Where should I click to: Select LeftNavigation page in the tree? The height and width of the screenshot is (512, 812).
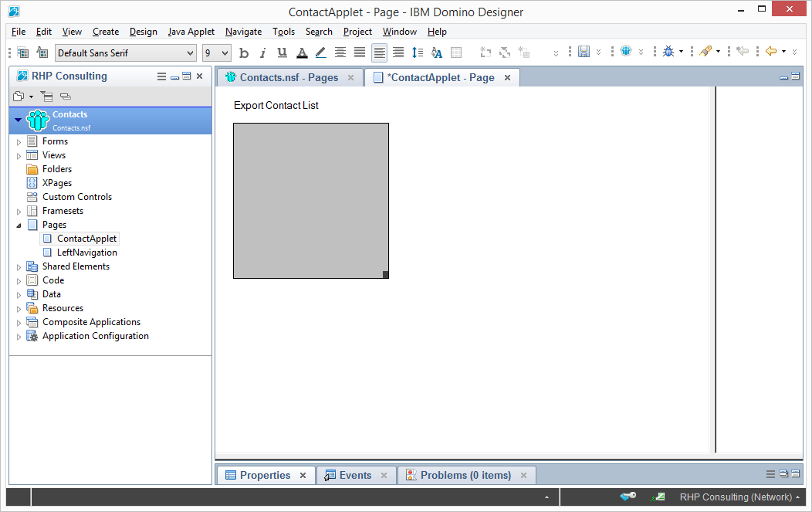[x=86, y=253]
